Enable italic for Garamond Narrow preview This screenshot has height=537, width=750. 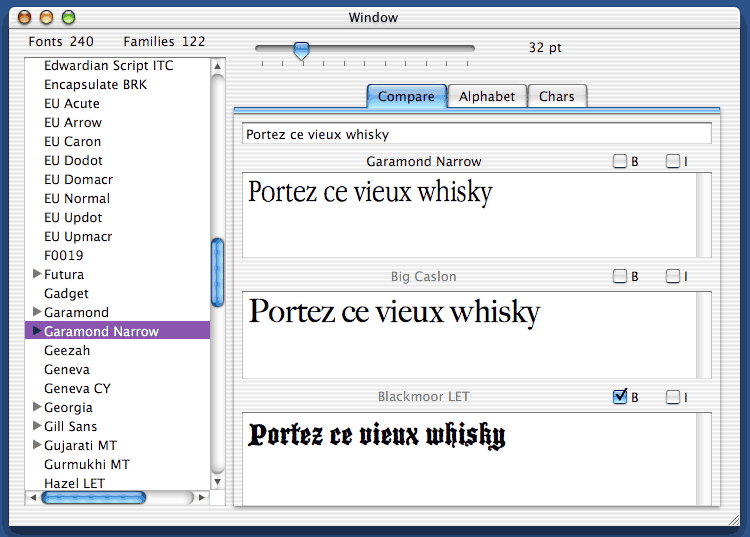(673, 161)
